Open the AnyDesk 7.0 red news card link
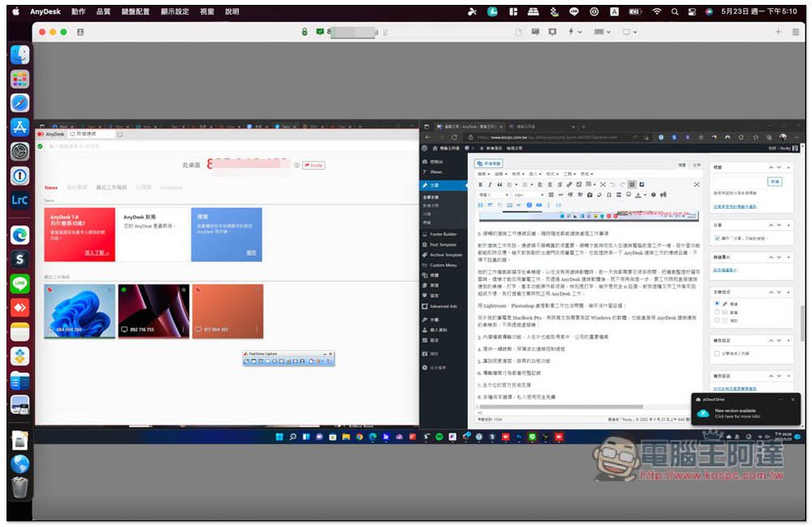 click(x=97, y=253)
